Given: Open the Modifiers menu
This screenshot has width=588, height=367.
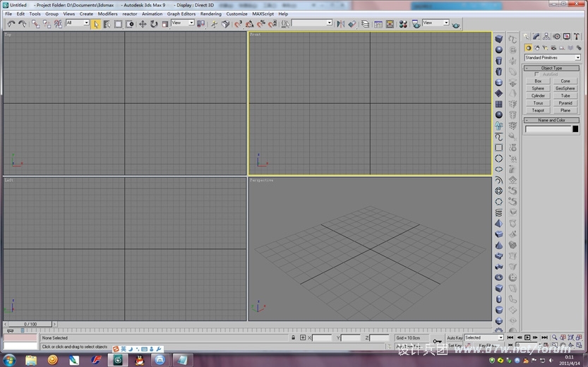Looking at the screenshot, I should (107, 13).
